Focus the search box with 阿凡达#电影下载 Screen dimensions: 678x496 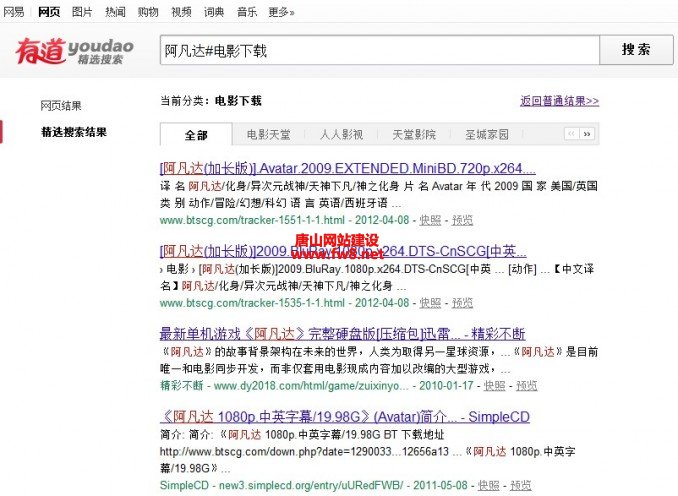pyautogui.click(x=380, y=50)
